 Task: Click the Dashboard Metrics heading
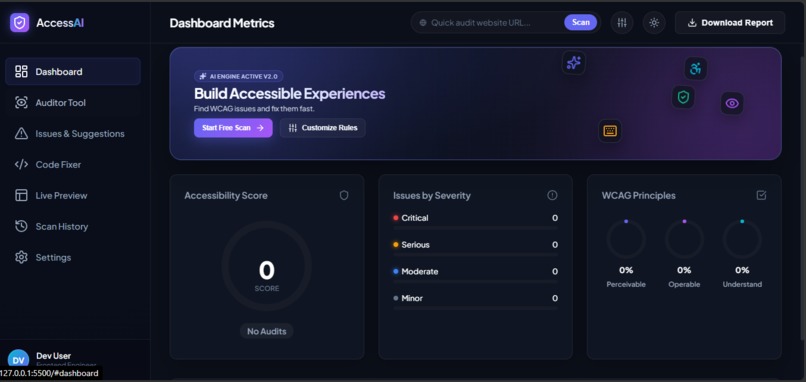(222, 23)
